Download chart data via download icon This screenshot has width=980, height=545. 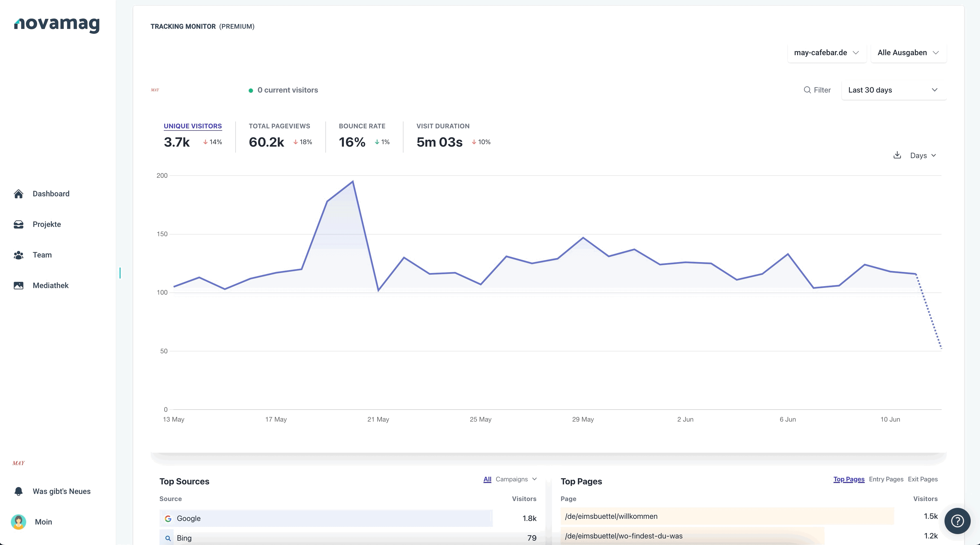coord(897,155)
